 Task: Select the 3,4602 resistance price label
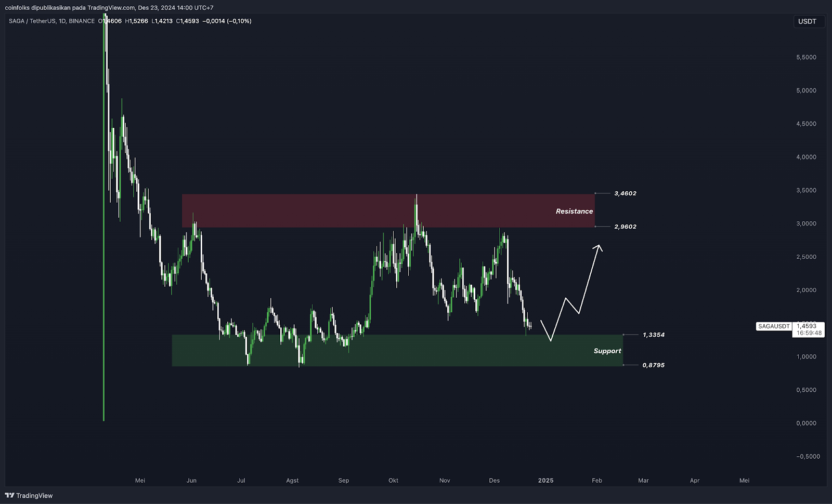625,193
